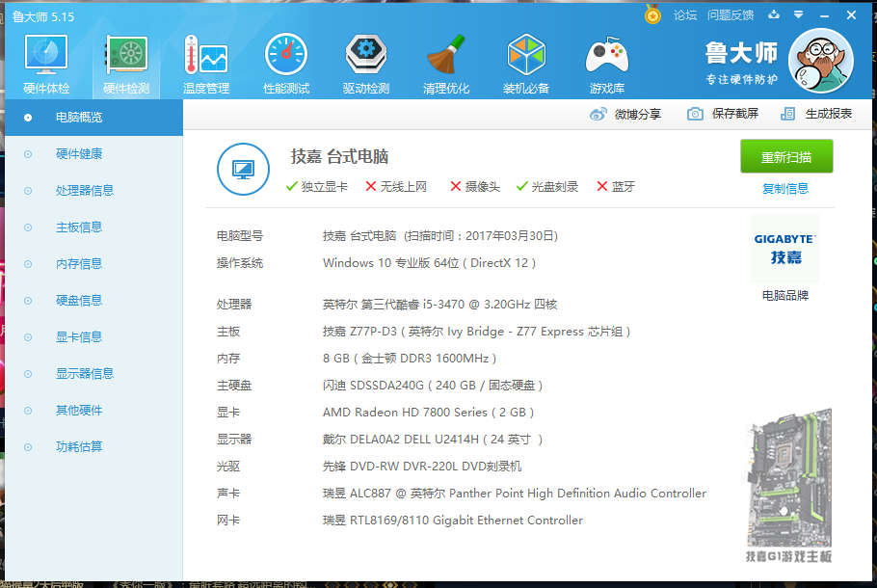Click the 鲁大师 mascot avatar
Image resolution: width=877 pixels, height=588 pixels.
[820, 61]
